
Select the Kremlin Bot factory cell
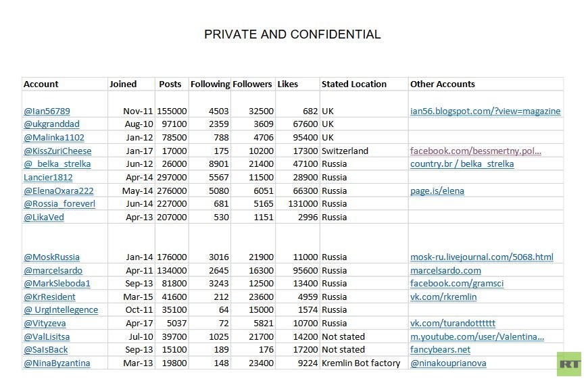point(361,363)
